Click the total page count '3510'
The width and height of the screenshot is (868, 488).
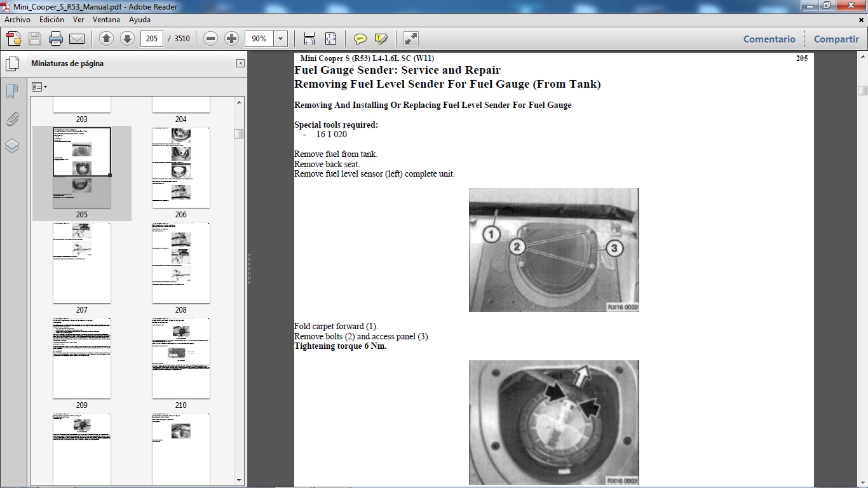click(182, 39)
